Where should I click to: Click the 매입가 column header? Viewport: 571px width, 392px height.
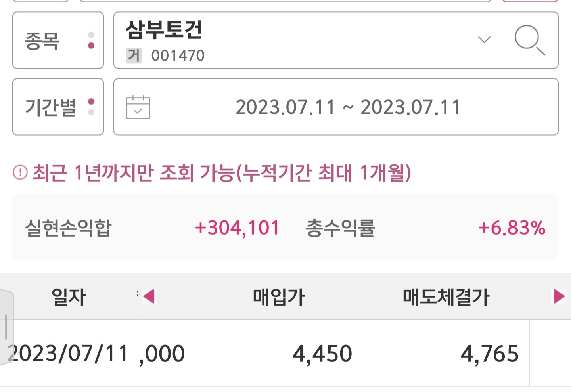coord(279,296)
